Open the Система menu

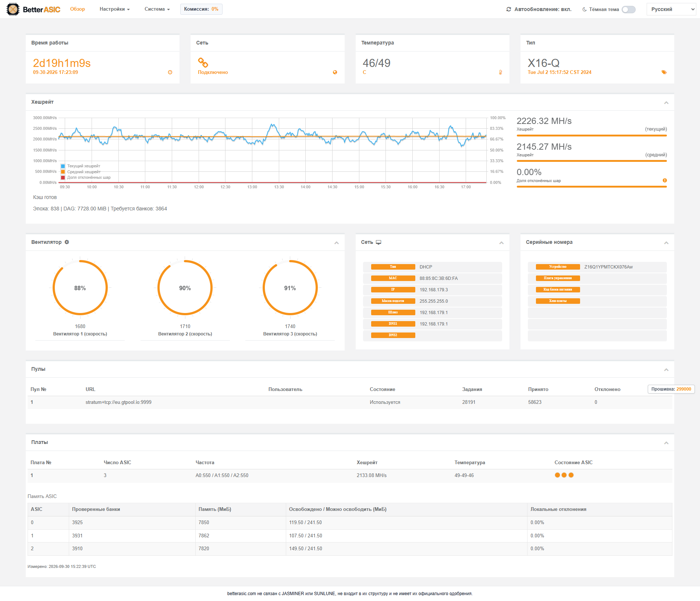coord(157,9)
